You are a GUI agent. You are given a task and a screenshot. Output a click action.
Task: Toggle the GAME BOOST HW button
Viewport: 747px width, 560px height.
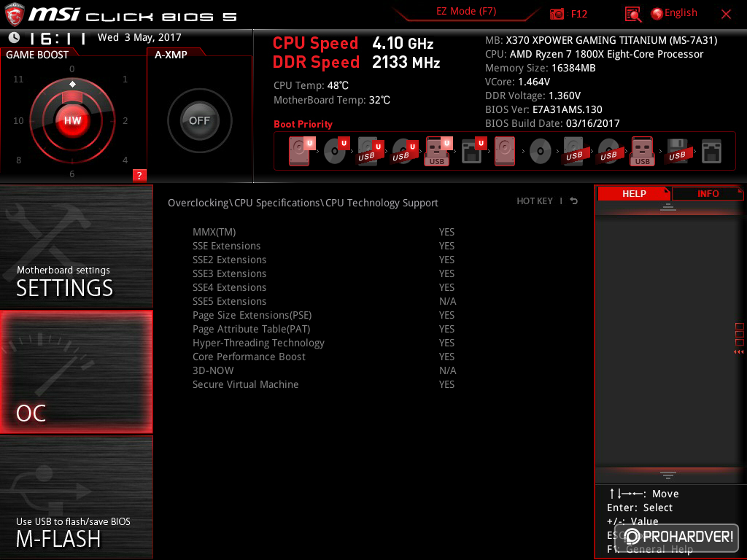[x=72, y=120]
